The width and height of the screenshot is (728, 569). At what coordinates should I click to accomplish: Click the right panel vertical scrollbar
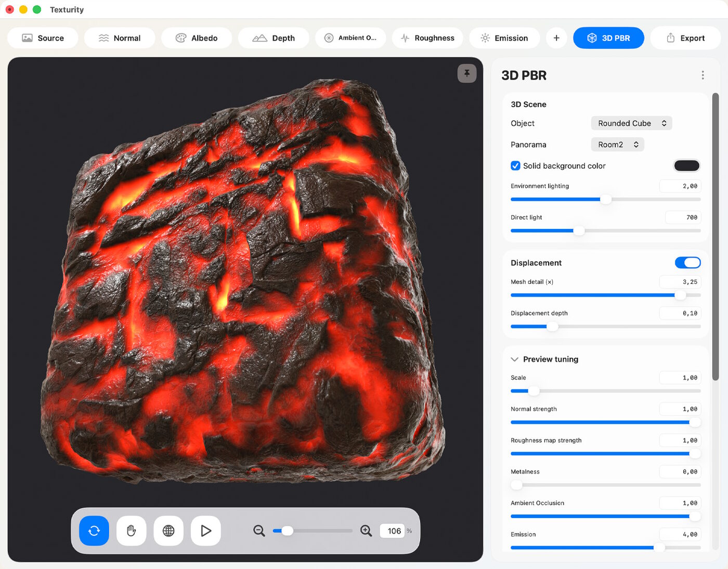click(x=716, y=237)
